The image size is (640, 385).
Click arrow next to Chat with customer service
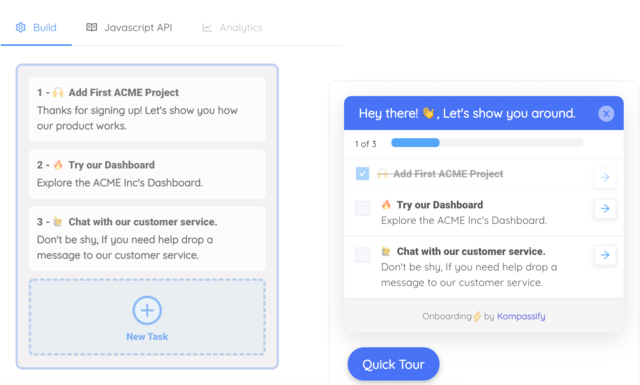[x=605, y=255]
